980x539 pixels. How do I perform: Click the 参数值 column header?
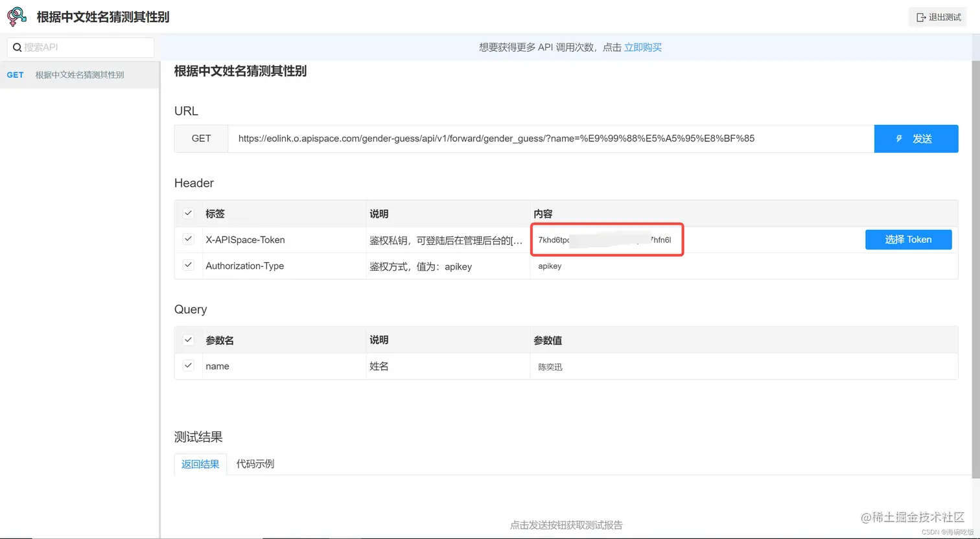[x=548, y=339]
